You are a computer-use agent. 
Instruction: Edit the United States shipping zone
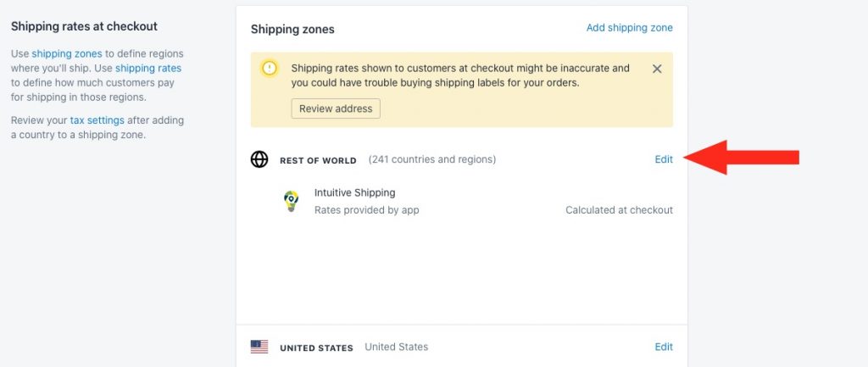pos(664,347)
